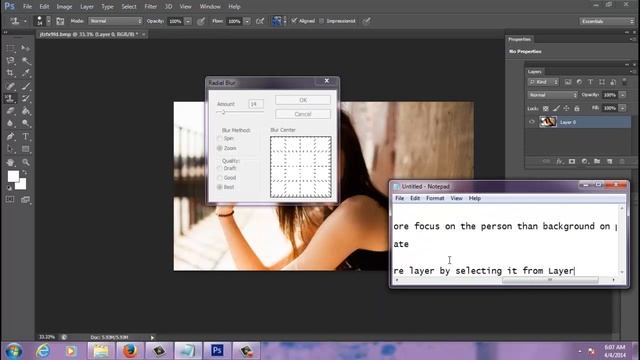This screenshot has height=360, width=640.
Task: Select the Healing Brush tool
Action: 10,86
